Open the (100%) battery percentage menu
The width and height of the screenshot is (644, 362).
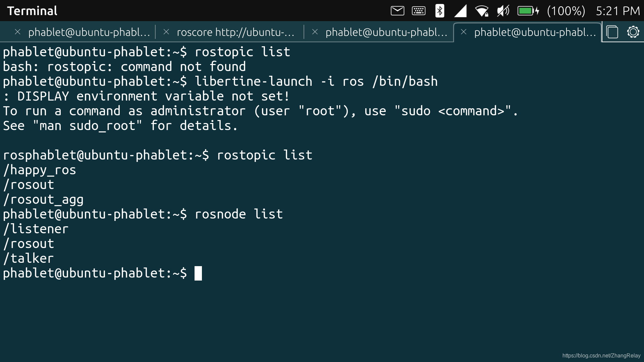(x=566, y=10)
